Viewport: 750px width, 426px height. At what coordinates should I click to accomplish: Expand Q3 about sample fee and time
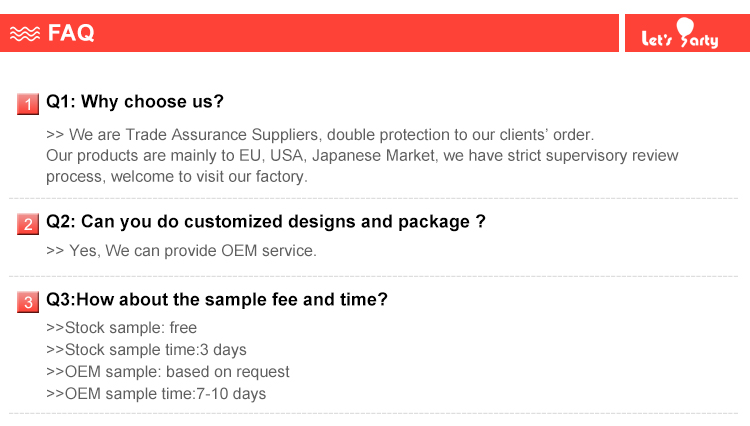[x=217, y=300]
